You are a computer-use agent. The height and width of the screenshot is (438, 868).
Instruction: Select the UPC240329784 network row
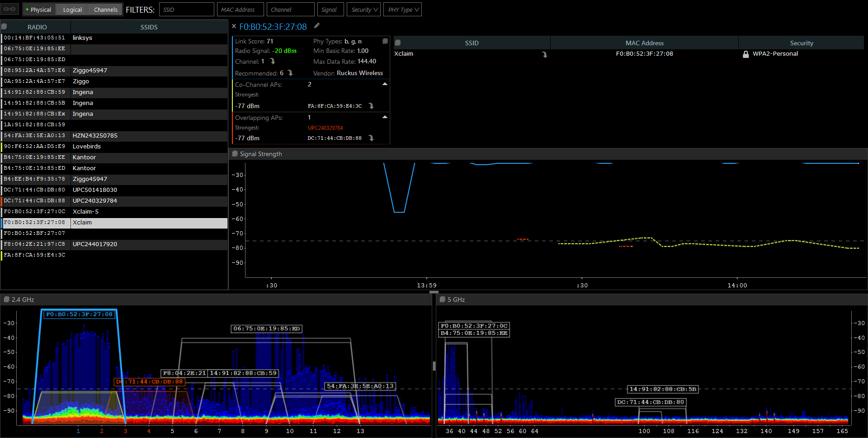[x=114, y=201]
